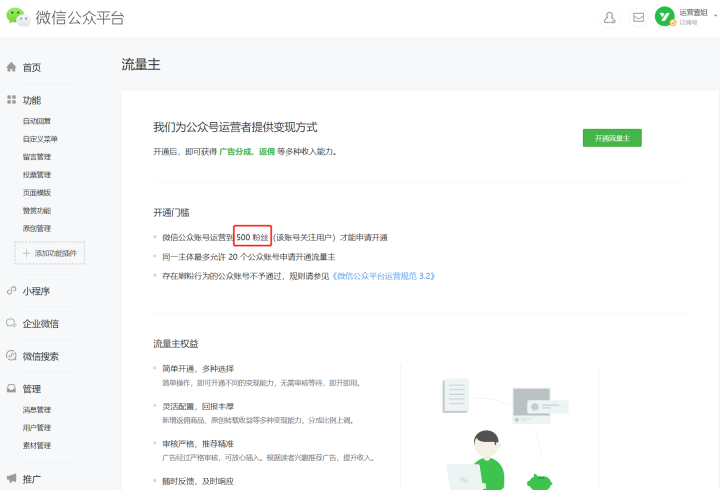Click the green 开通流量主 button
The image size is (720, 490).
point(612,138)
